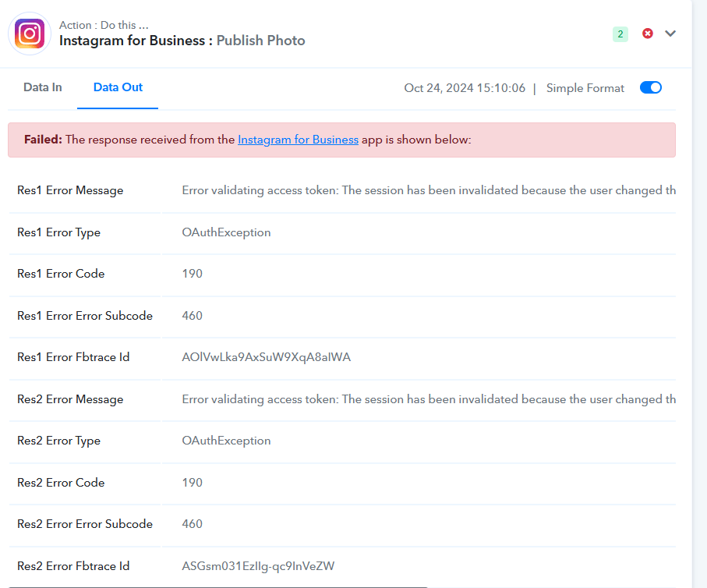Viewport: 707px width, 588px height.
Task: Click the Res2 Error Error Subcode label
Action: pyautogui.click(x=85, y=524)
